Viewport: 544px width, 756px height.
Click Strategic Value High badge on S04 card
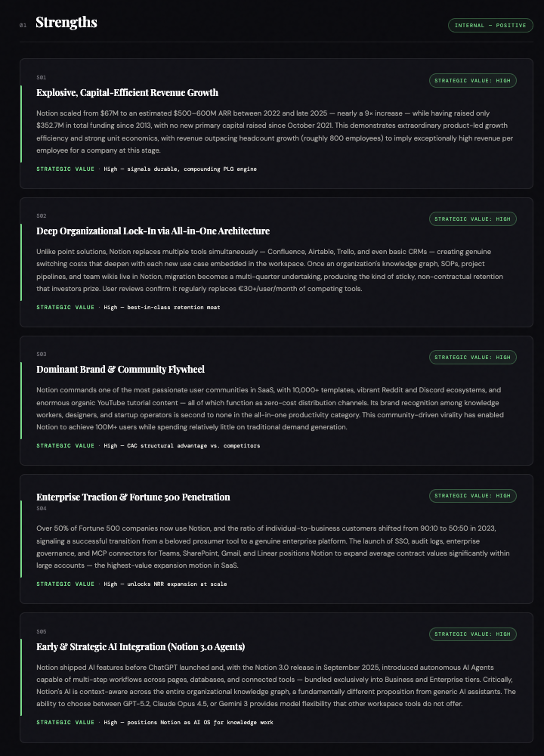tap(473, 496)
